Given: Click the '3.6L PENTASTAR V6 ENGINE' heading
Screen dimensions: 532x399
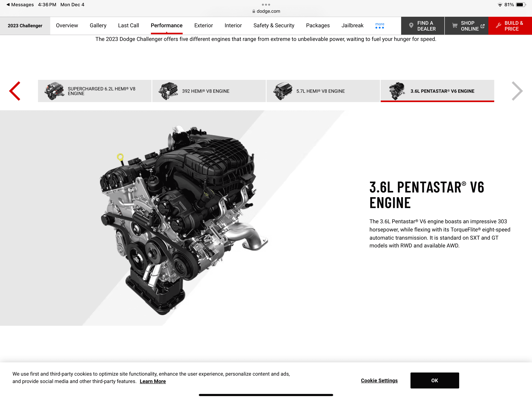Looking at the screenshot, I should (x=427, y=195).
